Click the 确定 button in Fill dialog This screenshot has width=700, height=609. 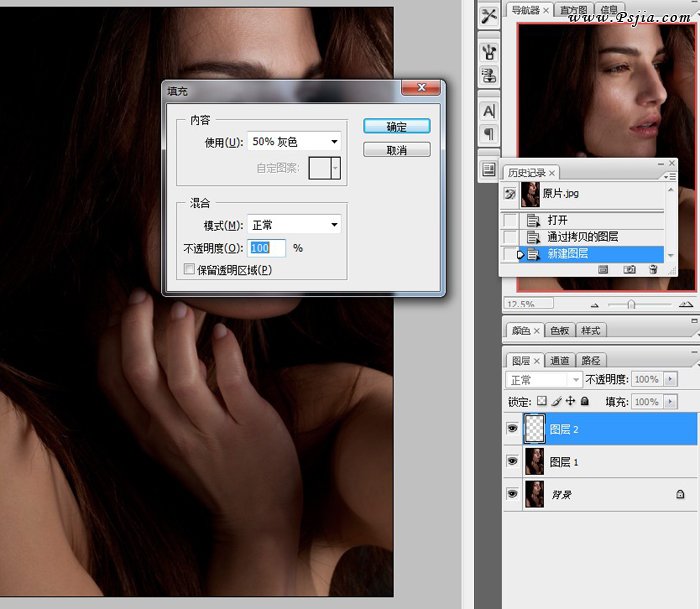click(x=396, y=127)
